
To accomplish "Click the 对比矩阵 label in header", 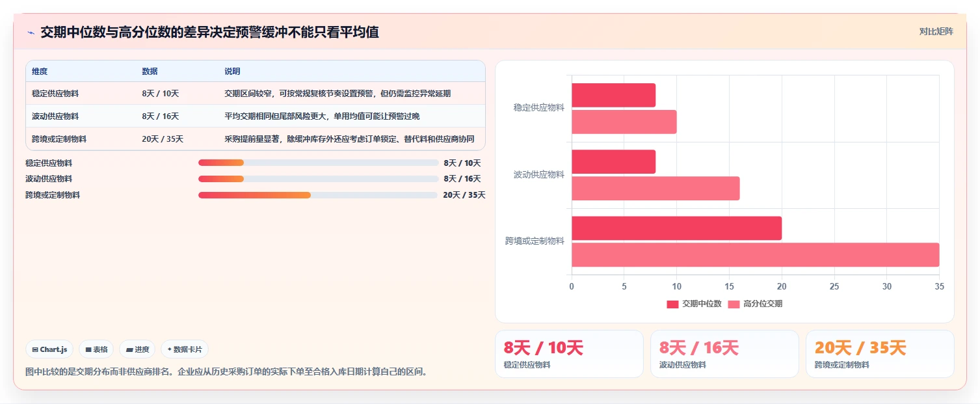I will (936, 32).
